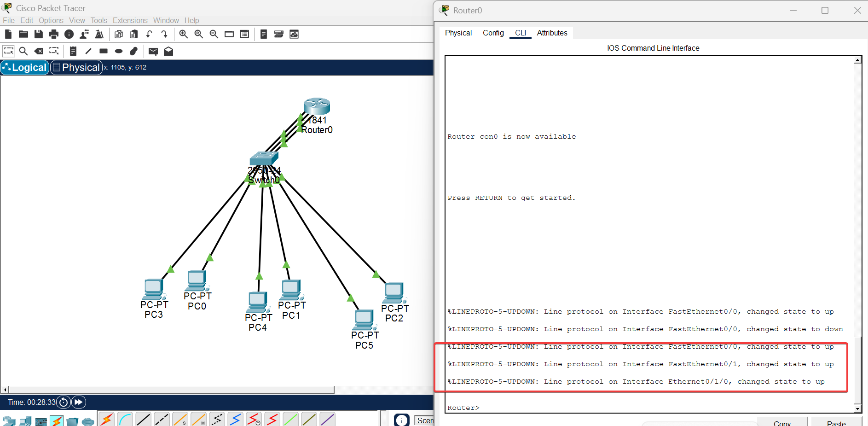
Task: Open the Config tab in Router0
Action: tap(493, 33)
